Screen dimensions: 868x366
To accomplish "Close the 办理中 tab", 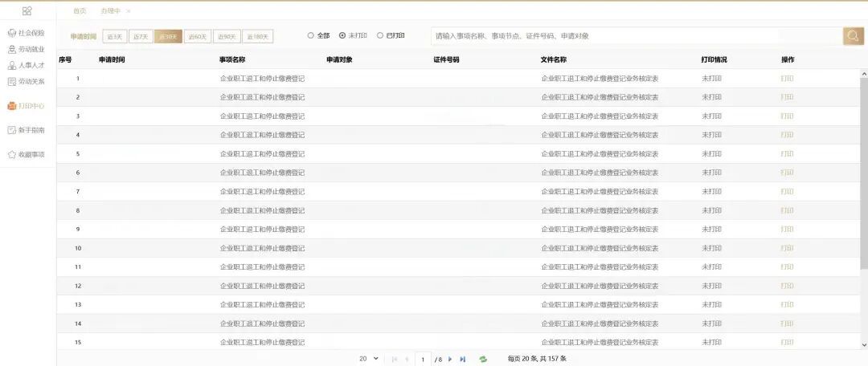I will [x=129, y=11].
